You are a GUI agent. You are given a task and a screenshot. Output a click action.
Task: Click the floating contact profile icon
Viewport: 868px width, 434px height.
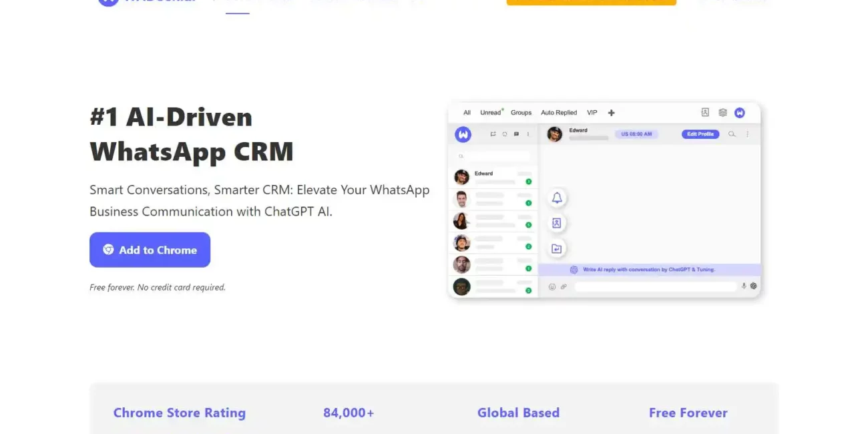(557, 224)
